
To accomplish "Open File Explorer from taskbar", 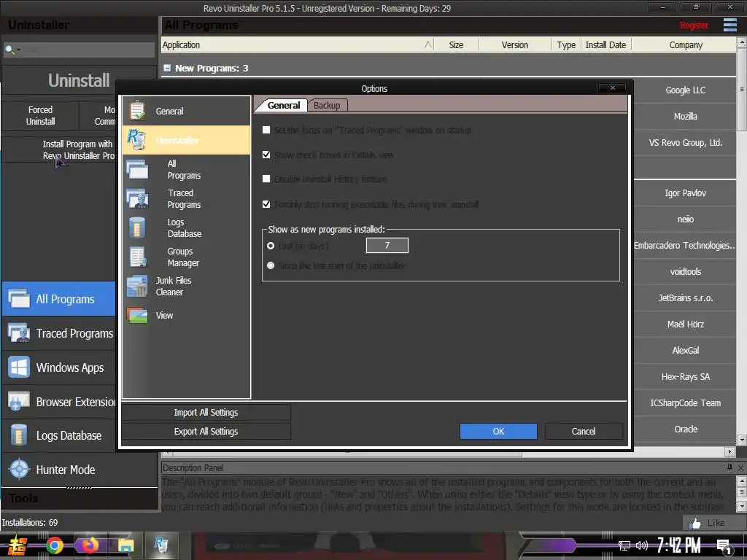I will pos(125,545).
